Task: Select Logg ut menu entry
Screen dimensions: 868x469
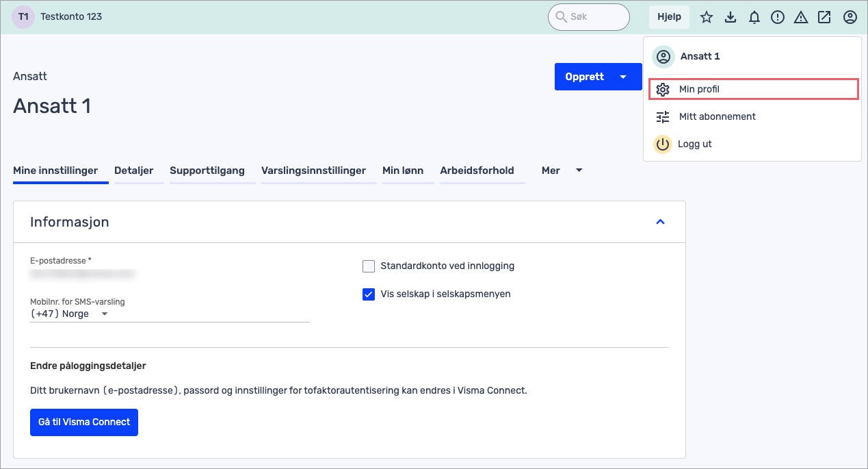Action: (752, 144)
